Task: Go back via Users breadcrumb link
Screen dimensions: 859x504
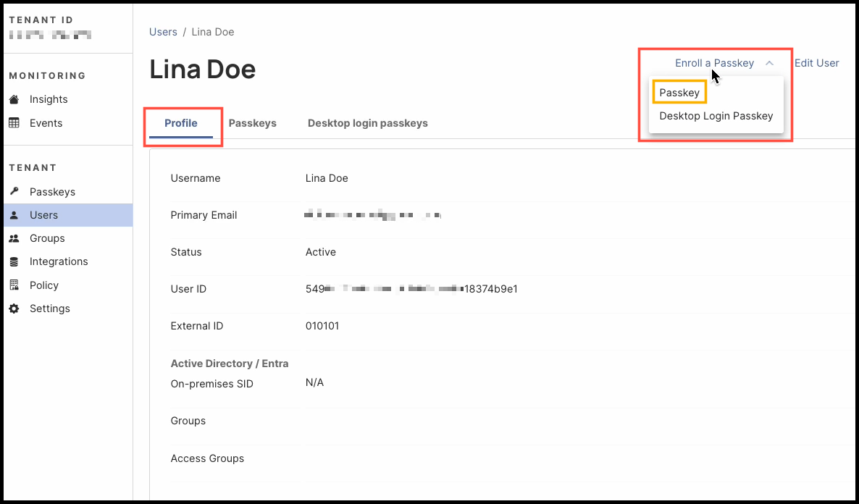Action: pyautogui.click(x=163, y=32)
